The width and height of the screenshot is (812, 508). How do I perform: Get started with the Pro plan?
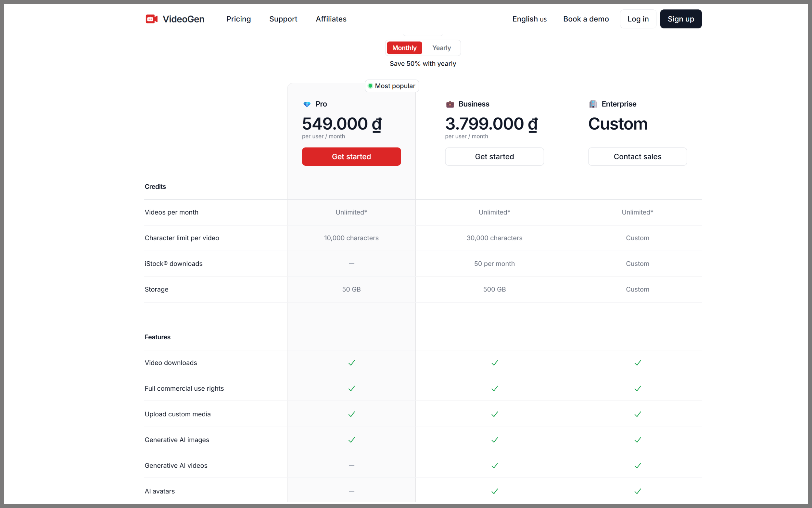(351, 157)
